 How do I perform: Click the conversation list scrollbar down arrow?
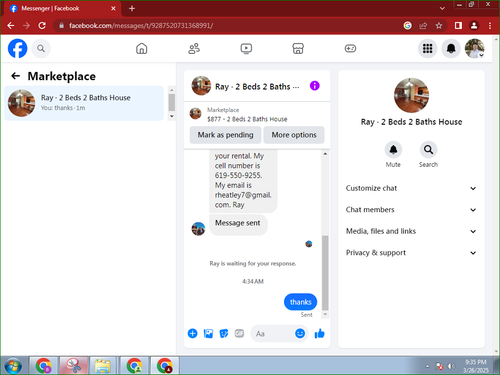pos(172,116)
